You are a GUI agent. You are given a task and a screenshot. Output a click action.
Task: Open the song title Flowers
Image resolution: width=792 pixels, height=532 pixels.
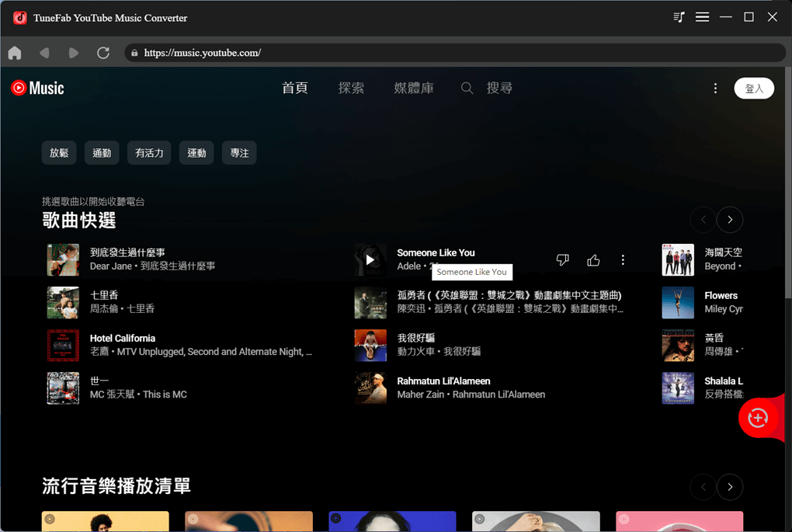[721, 296]
